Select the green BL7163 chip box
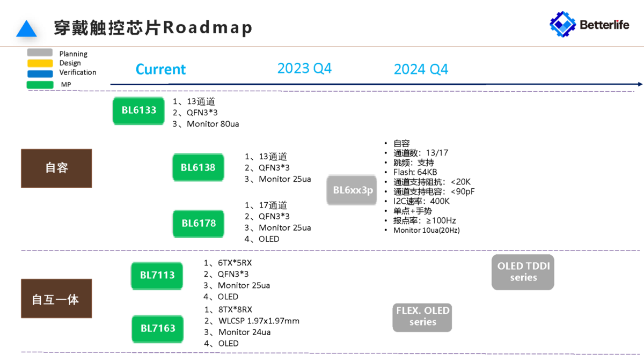 tap(158, 328)
